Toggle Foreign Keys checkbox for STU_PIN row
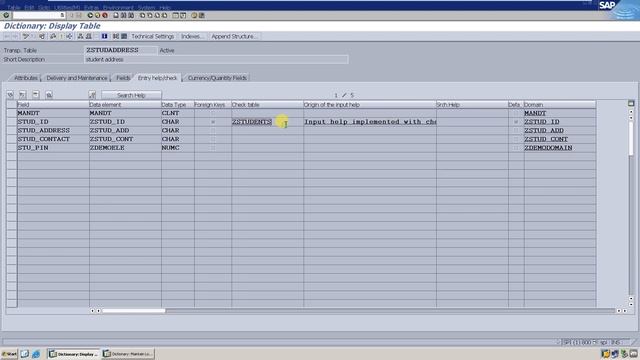This screenshot has width=640, height=360. click(213, 148)
